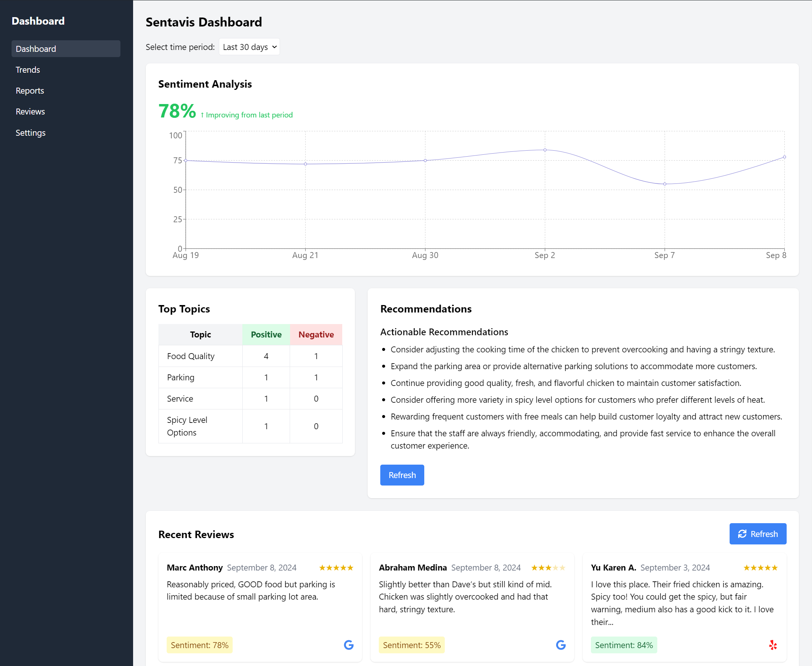Select Trends in the sidebar
Viewport: 812px width, 666px height.
click(x=28, y=69)
